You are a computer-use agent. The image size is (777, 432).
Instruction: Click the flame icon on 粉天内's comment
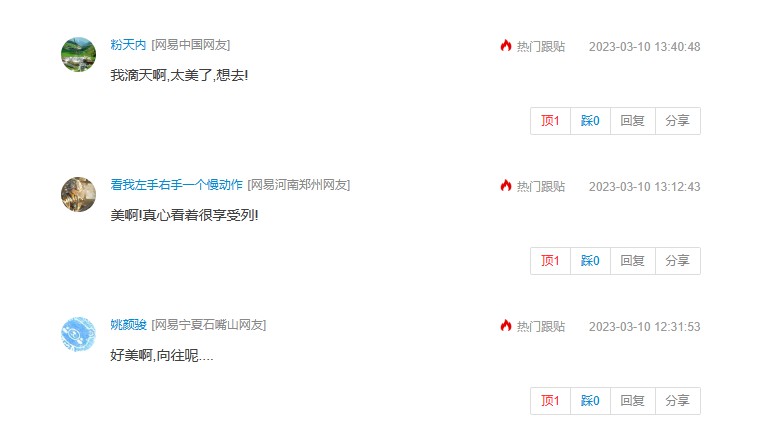tap(505, 46)
